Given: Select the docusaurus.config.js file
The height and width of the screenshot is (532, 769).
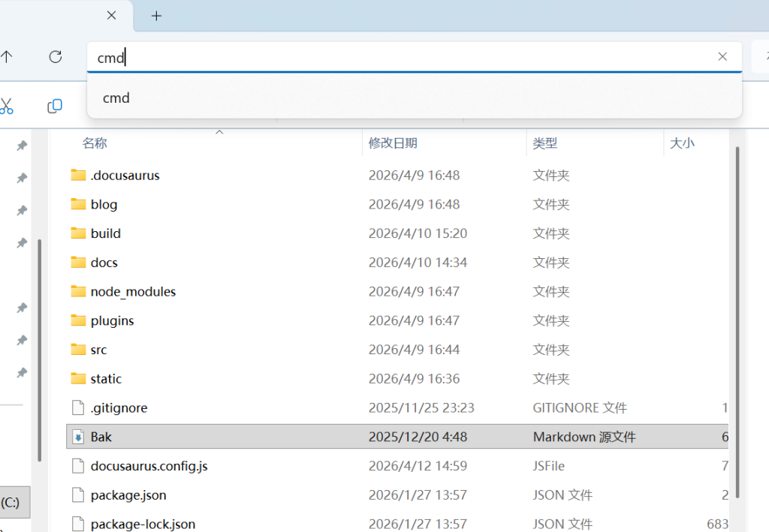Looking at the screenshot, I should click(x=149, y=466).
